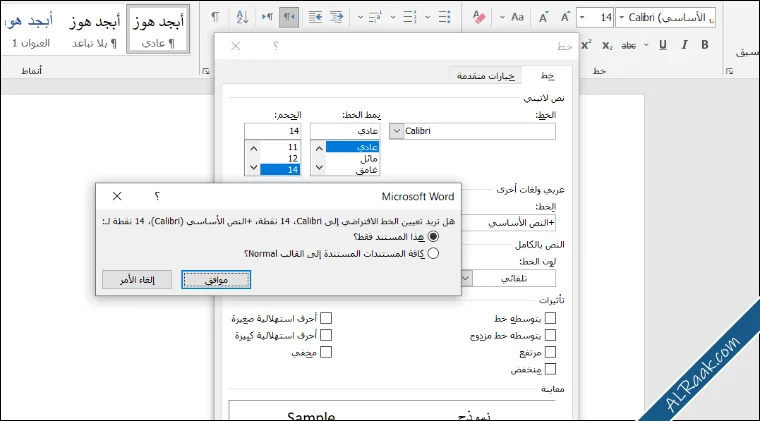
Task: Apply 'بلا تباعد' No Spacing style
Action: [x=94, y=29]
